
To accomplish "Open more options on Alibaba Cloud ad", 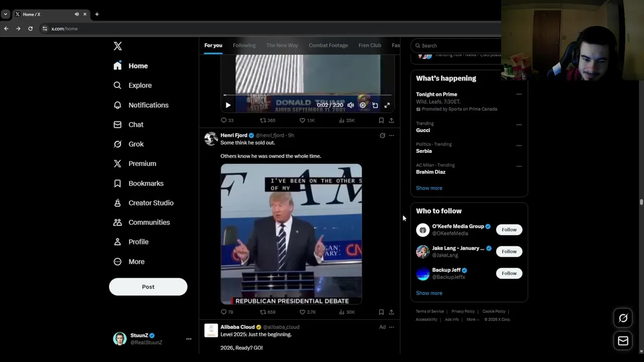I will (x=391, y=327).
